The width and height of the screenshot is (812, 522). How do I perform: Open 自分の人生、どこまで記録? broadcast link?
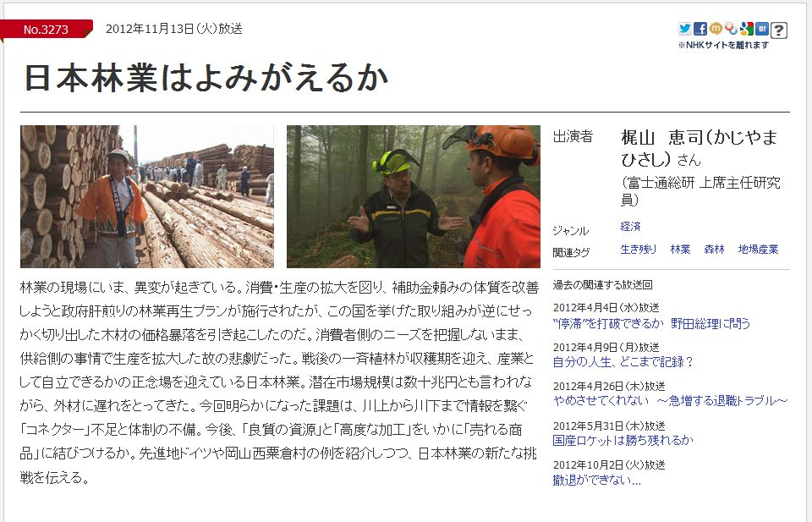point(623,361)
